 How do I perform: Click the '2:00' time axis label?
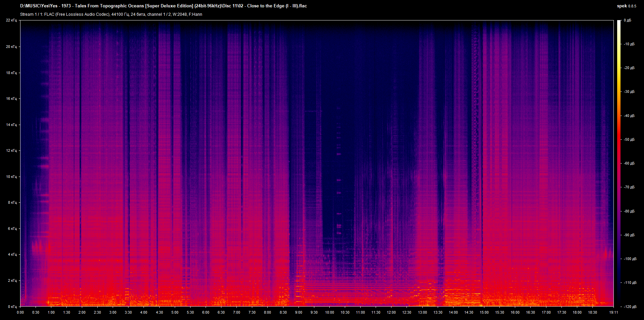(82, 312)
